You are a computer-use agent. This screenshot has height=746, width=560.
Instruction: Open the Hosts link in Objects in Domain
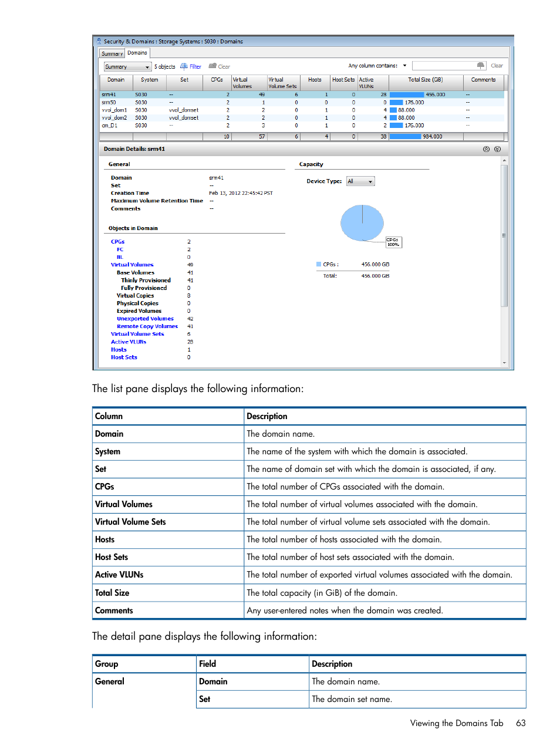[x=119, y=349]
